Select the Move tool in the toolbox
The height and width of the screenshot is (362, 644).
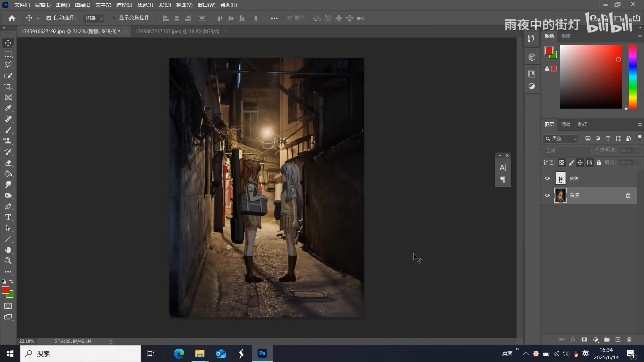8,43
